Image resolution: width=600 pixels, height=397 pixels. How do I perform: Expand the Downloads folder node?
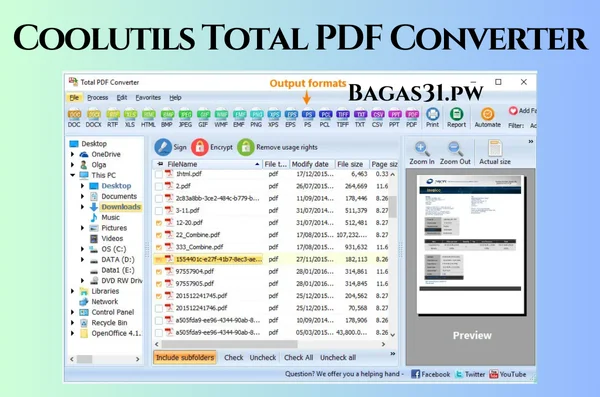pyautogui.click(x=82, y=207)
